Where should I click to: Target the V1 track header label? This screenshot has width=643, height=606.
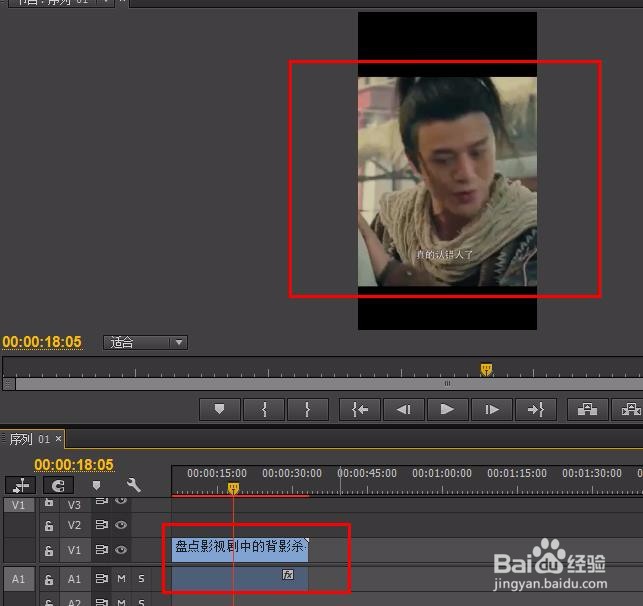[74, 550]
